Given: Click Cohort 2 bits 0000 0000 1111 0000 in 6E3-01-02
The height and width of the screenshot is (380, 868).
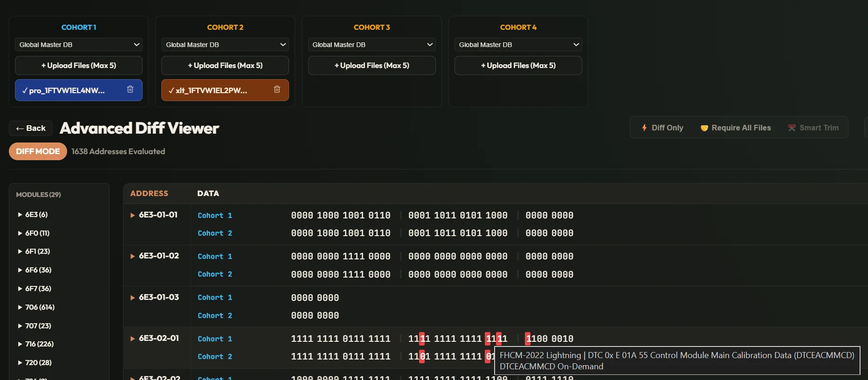Looking at the screenshot, I should click(341, 274).
